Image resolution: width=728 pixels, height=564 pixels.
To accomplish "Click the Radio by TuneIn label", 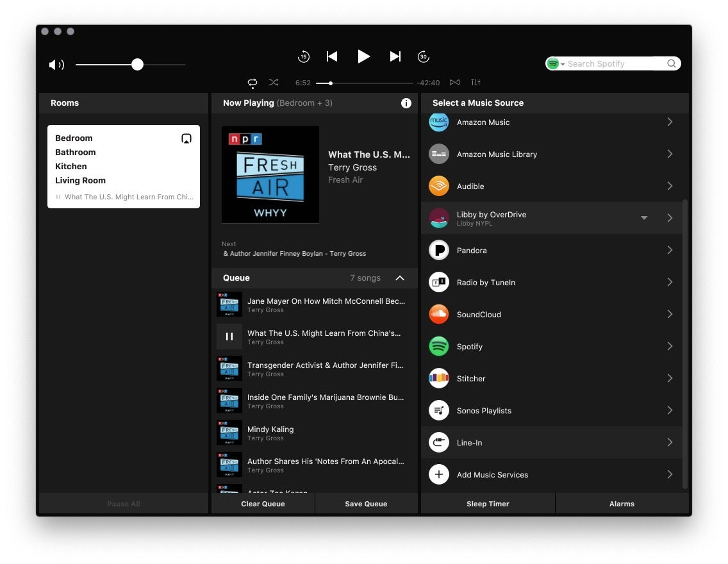I will pos(486,282).
